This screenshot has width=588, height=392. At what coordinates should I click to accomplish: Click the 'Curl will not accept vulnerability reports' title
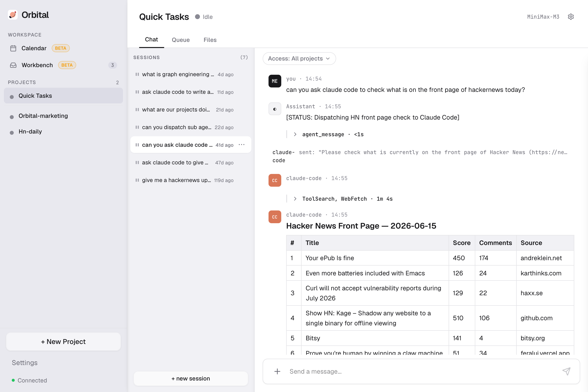coord(373,293)
